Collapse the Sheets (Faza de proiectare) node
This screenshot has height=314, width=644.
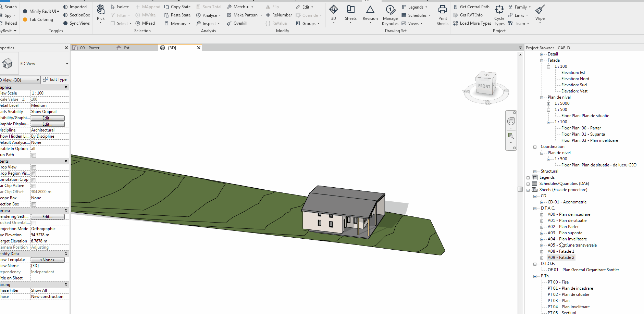pyautogui.click(x=528, y=189)
